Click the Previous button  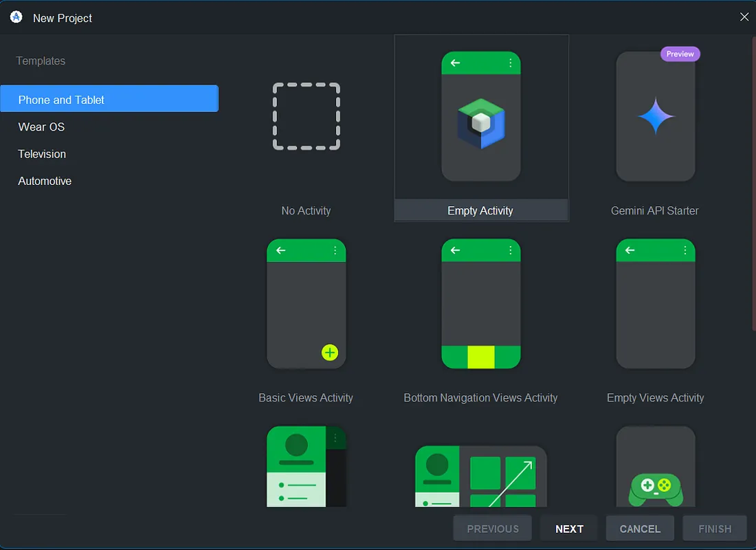click(x=492, y=529)
